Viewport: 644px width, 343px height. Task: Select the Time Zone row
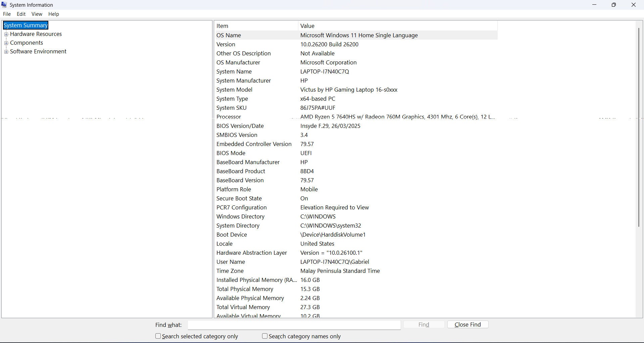(356, 271)
